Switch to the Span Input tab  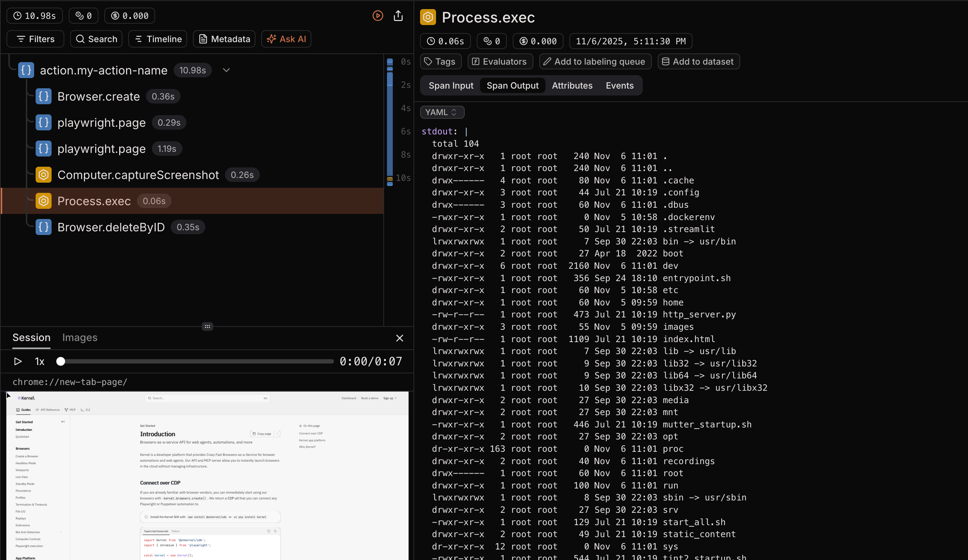tap(451, 86)
